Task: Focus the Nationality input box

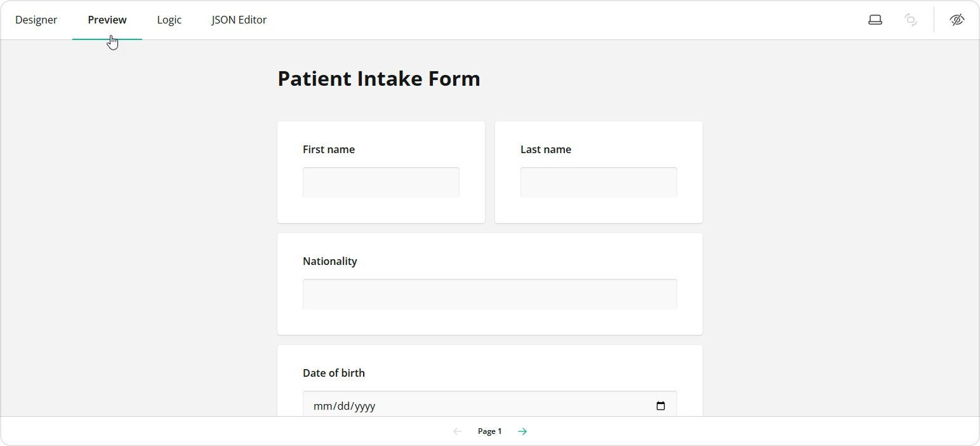Action: point(489,294)
